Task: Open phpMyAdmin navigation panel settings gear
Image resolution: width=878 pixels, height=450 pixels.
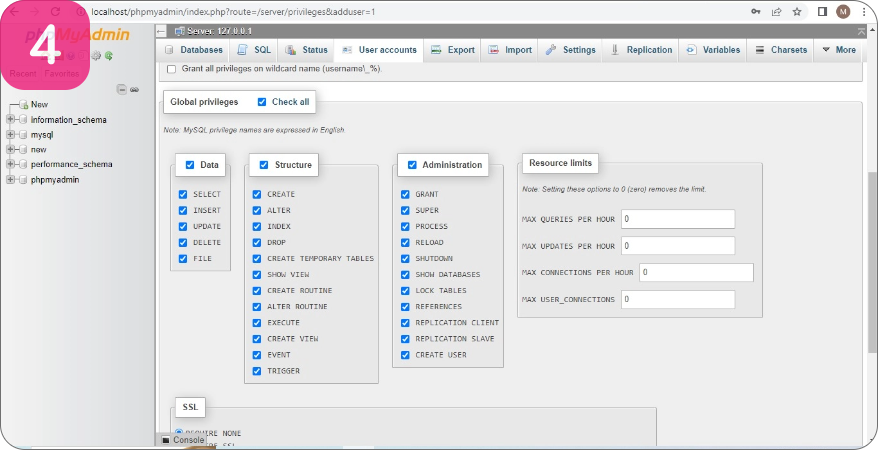Action: [96, 55]
